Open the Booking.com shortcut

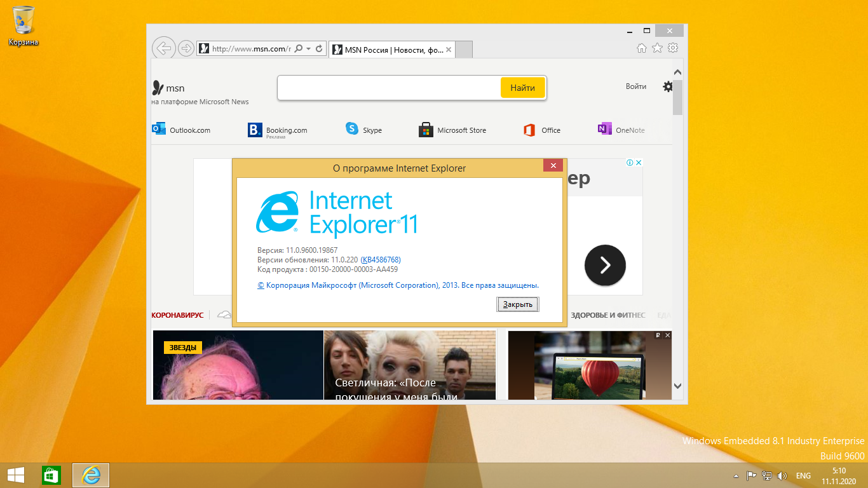pyautogui.click(x=278, y=130)
